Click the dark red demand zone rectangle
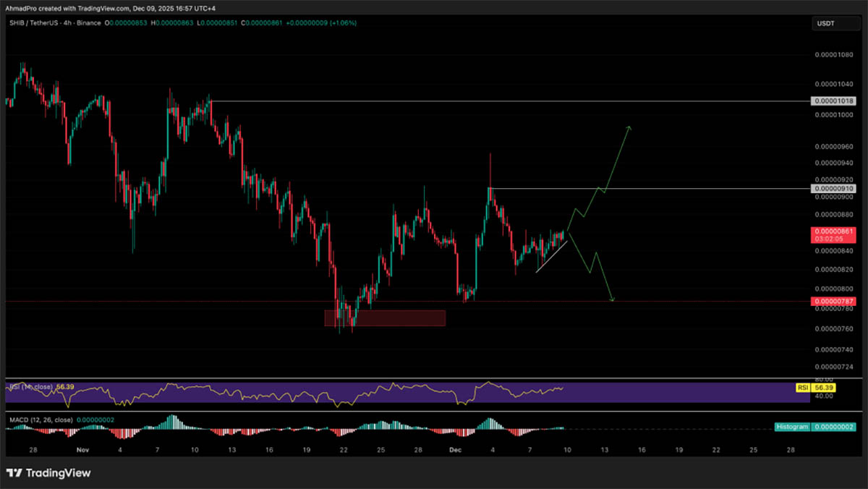Screen dimensions: 868x489 pyautogui.click(x=385, y=318)
